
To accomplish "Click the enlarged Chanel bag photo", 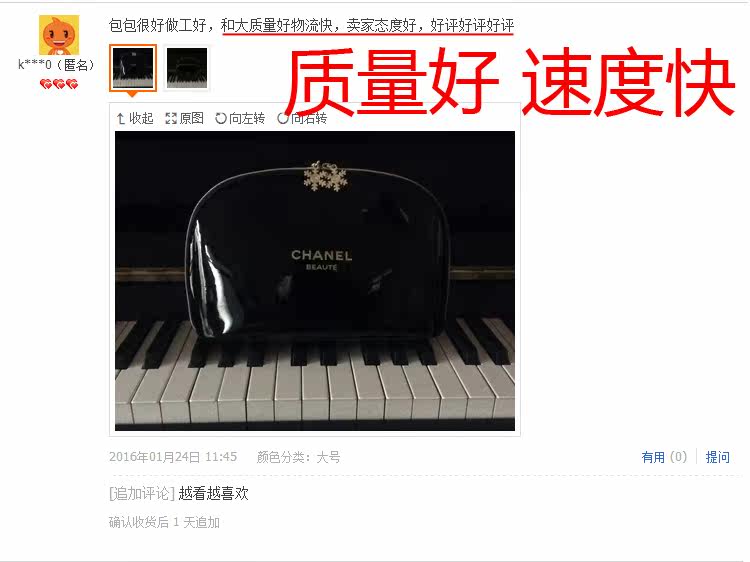I will click(315, 281).
